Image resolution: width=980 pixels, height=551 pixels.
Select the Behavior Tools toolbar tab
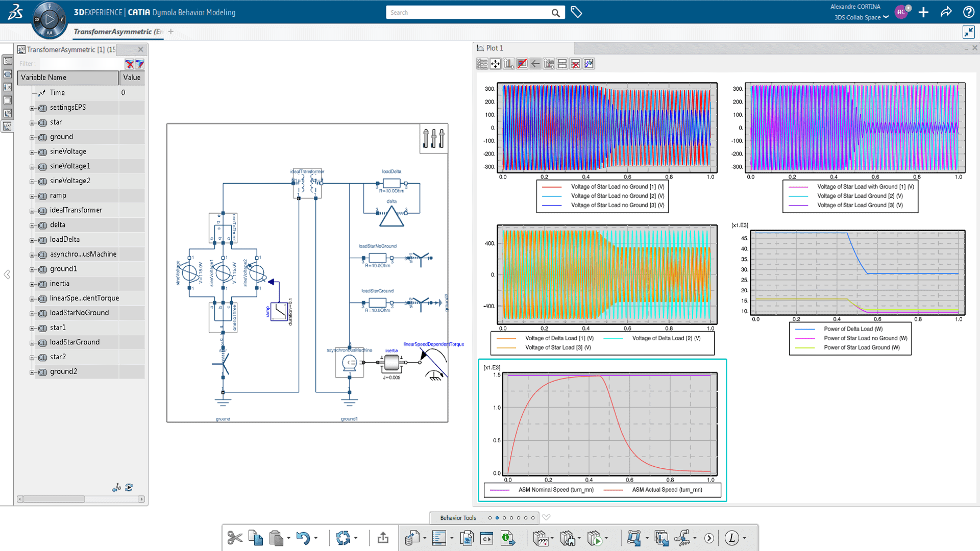point(458,518)
